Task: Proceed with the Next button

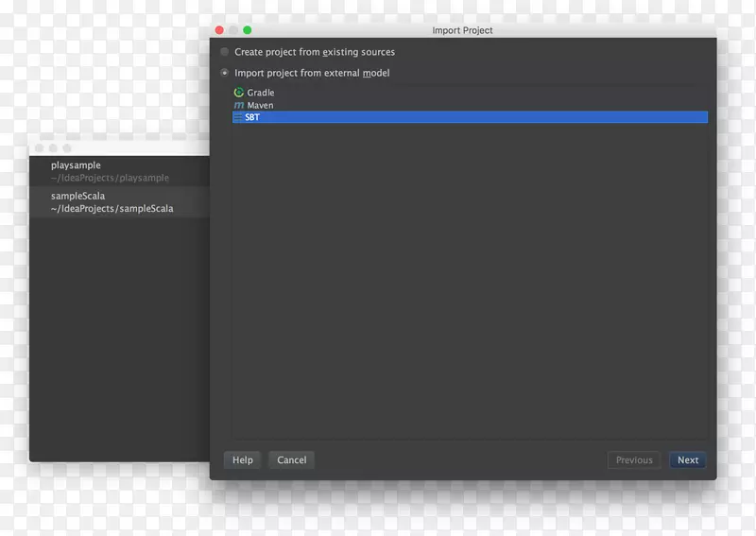Action: pyautogui.click(x=688, y=460)
